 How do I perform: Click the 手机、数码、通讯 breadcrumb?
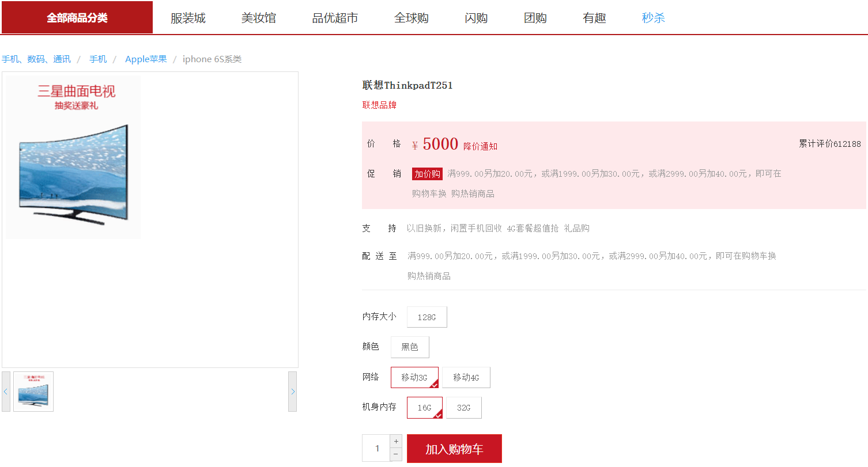coord(36,59)
